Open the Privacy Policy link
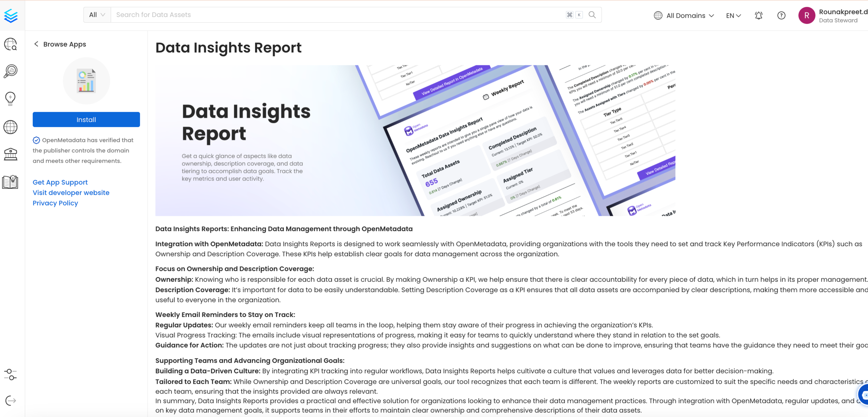Screen dimensions: 868x417 pos(55,203)
